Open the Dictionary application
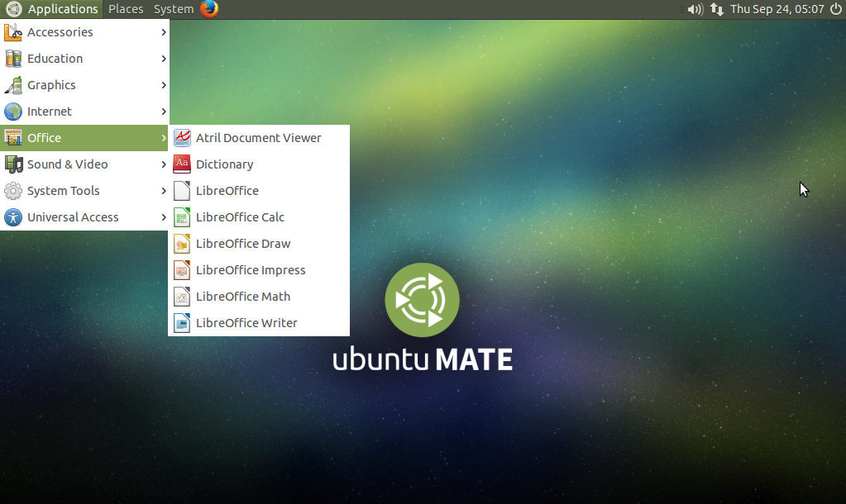The height and width of the screenshot is (504, 846). pos(224,164)
